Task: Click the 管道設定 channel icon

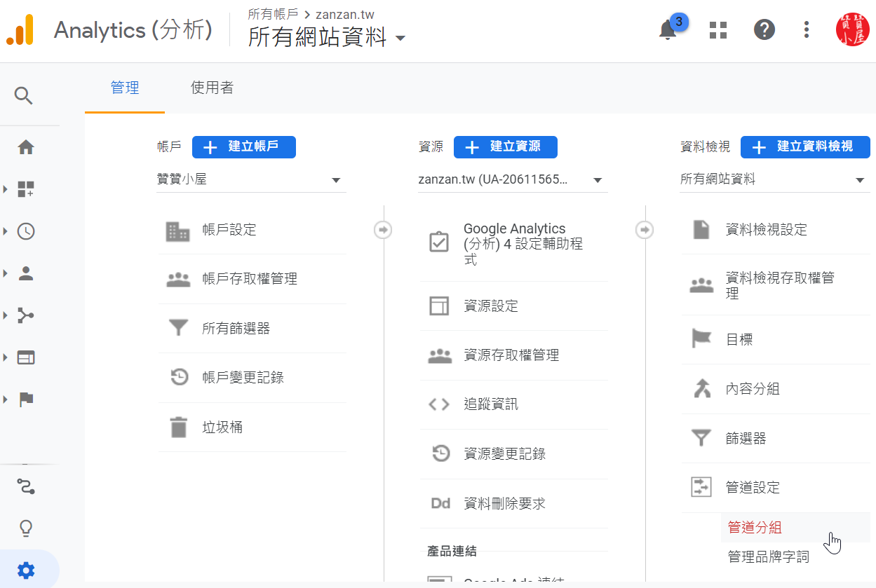Action: [701, 487]
